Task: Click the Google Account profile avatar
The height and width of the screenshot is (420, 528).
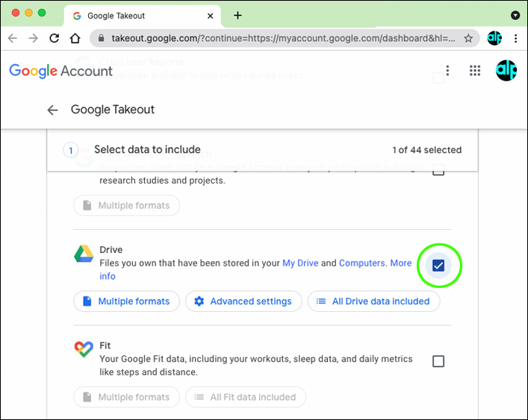Action: pos(506,71)
